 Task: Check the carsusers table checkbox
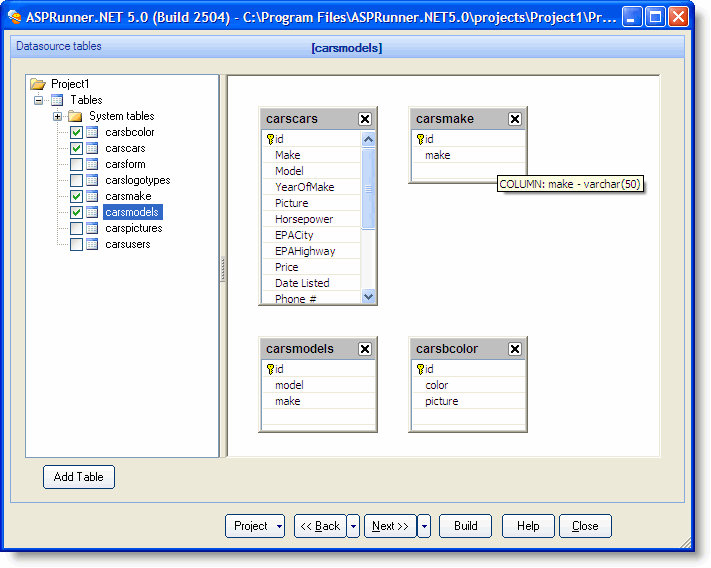coord(76,244)
